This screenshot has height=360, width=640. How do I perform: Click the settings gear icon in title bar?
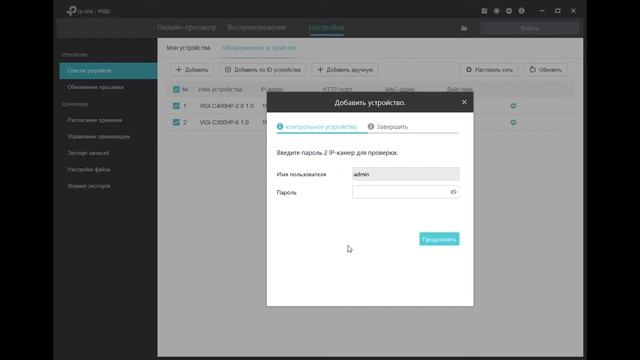509,11
